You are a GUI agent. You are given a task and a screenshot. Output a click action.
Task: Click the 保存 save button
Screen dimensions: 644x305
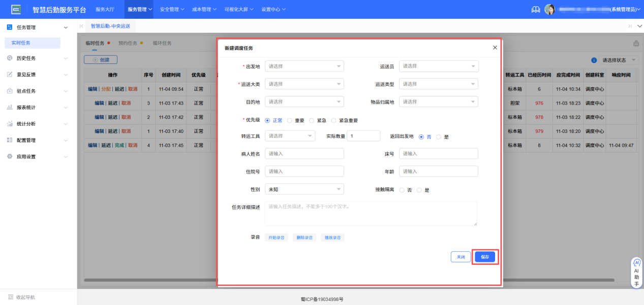484,257
